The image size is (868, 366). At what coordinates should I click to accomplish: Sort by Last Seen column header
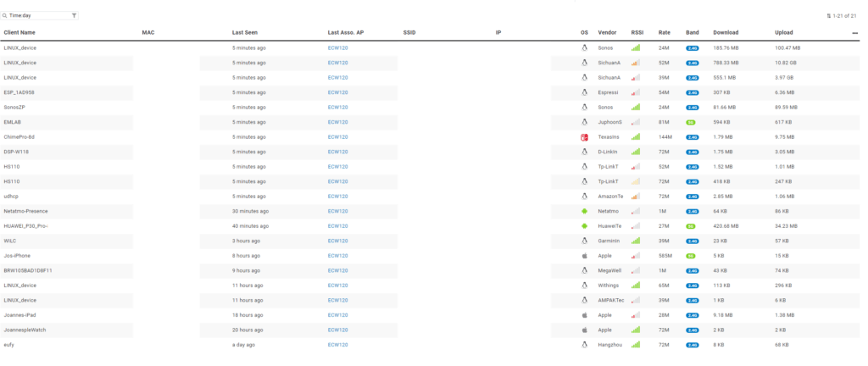pos(244,32)
